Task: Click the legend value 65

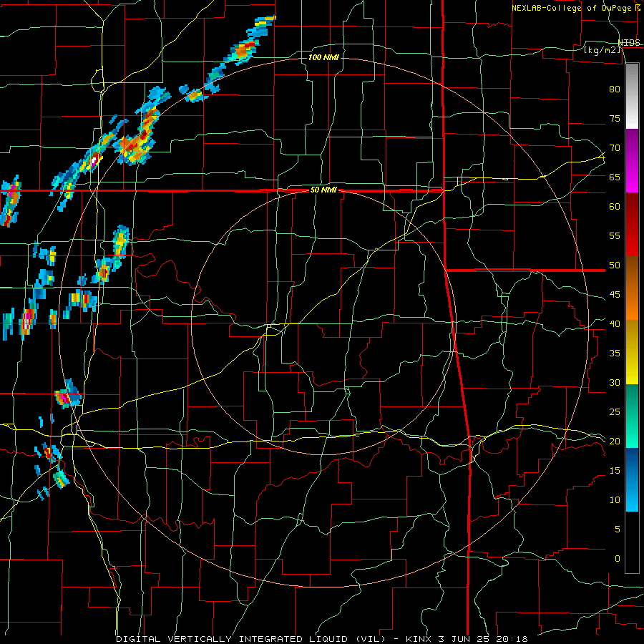Action: pos(615,177)
